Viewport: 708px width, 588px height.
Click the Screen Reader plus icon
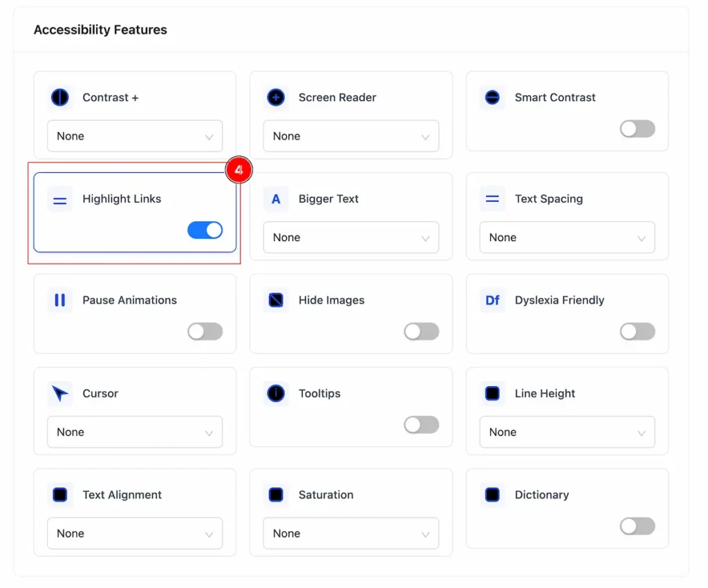click(276, 97)
